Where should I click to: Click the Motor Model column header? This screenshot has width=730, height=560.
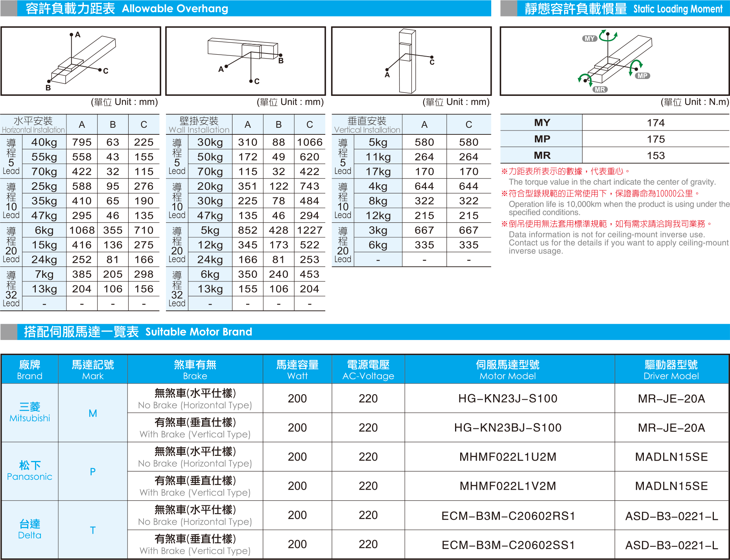[x=507, y=369]
